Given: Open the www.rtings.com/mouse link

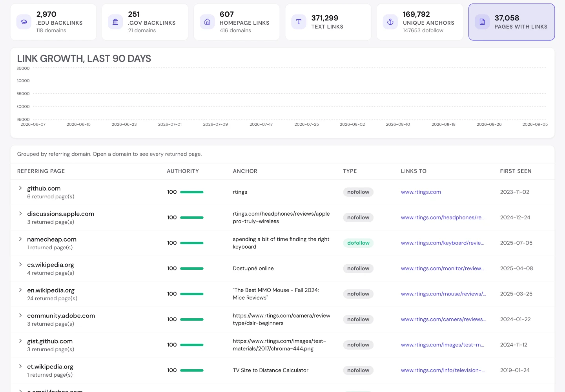Looking at the screenshot, I should (x=443, y=294).
